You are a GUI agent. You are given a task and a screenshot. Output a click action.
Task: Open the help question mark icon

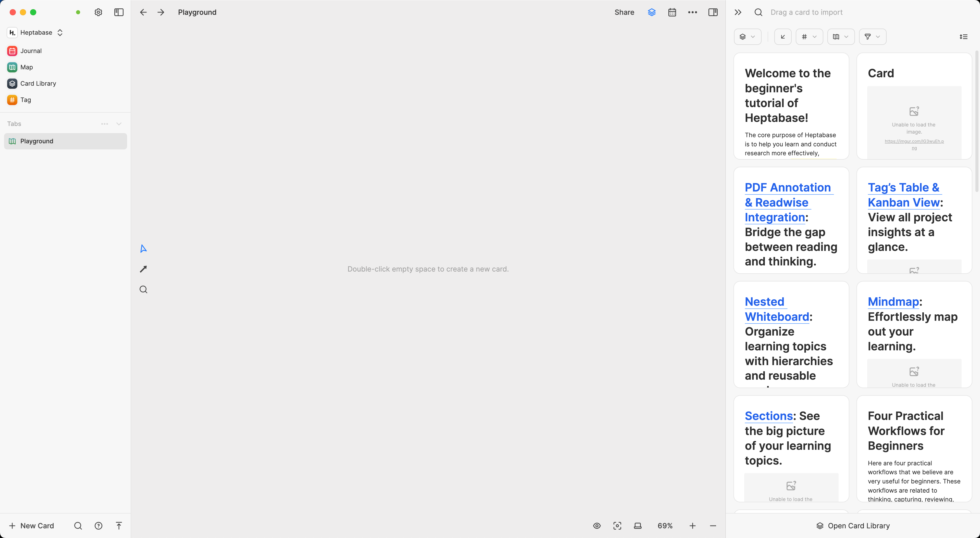(99, 526)
